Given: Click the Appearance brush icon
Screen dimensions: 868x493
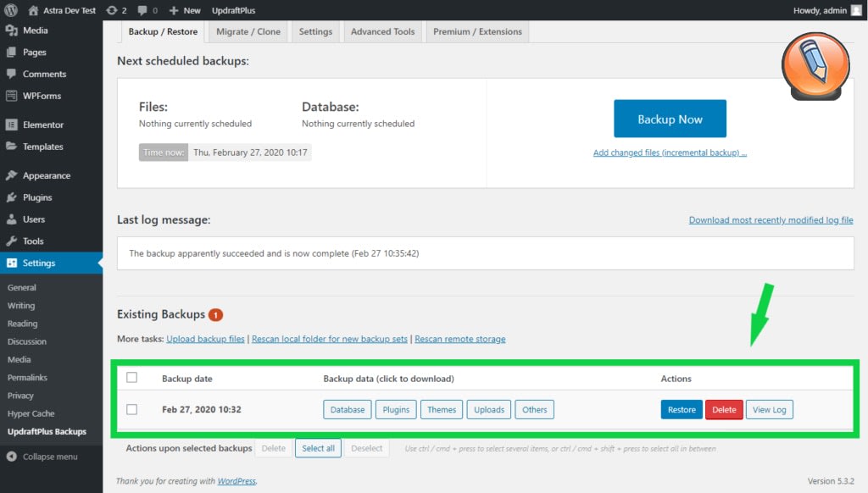Looking at the screenshot, I should (x=11, y=175).
